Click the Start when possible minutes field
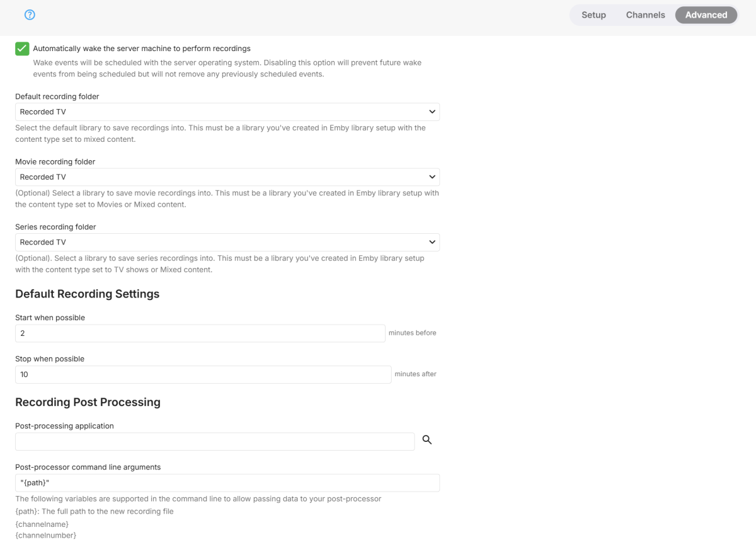 pyautogui.click(x=200, y=333)
